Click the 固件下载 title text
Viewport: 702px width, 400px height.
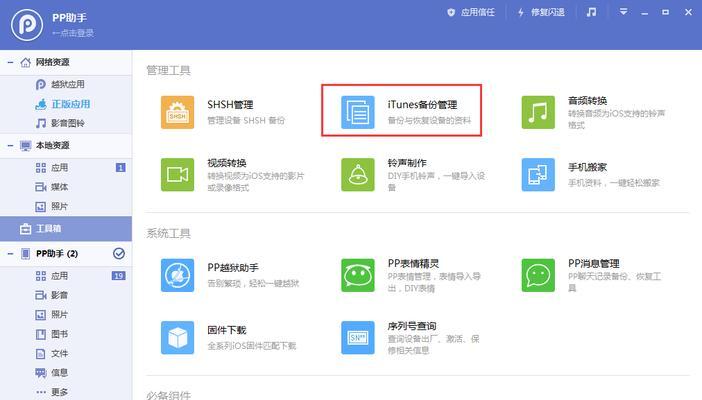(227, 330)
